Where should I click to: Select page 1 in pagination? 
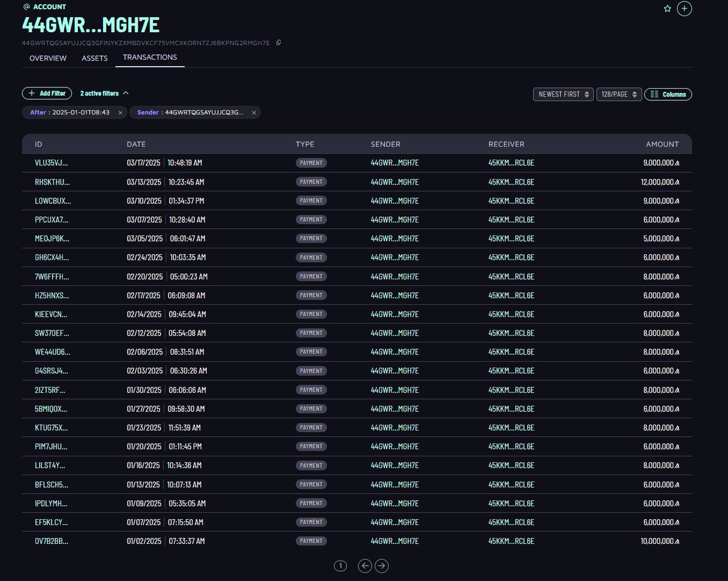coord(340,566)
